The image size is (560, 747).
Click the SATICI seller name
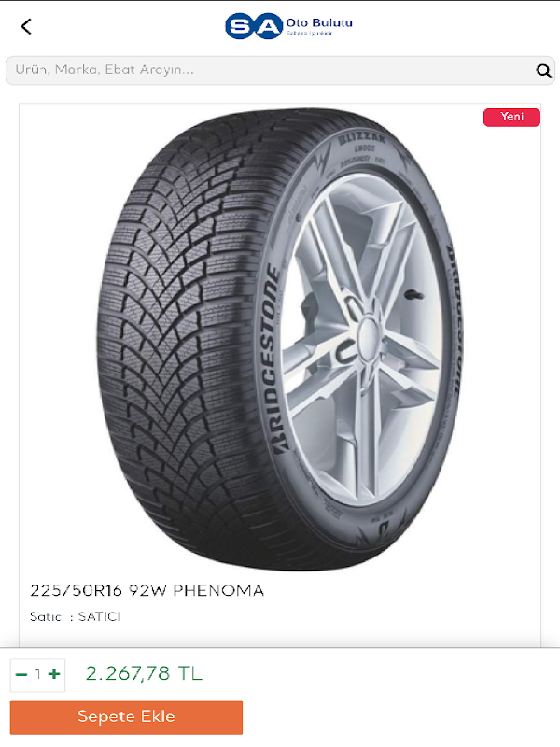click(100, 616)
